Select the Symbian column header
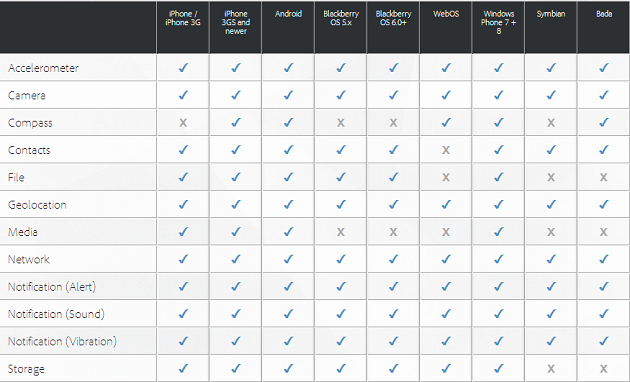 coord(551,14)
